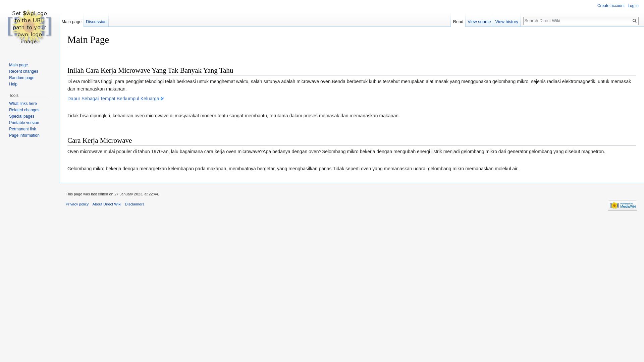Click the 'Random page' navigation item

coord(22,78)
